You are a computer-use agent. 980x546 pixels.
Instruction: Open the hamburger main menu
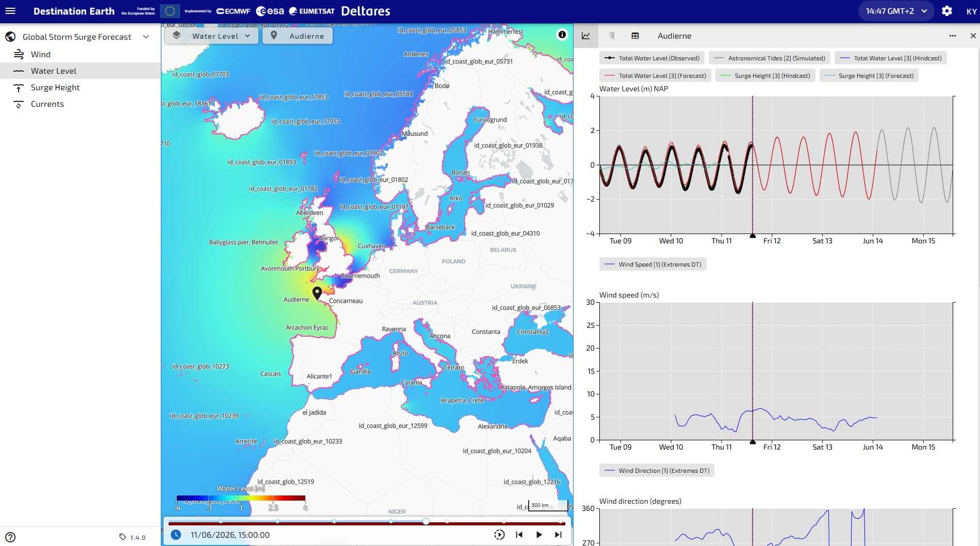pos(10,11)
